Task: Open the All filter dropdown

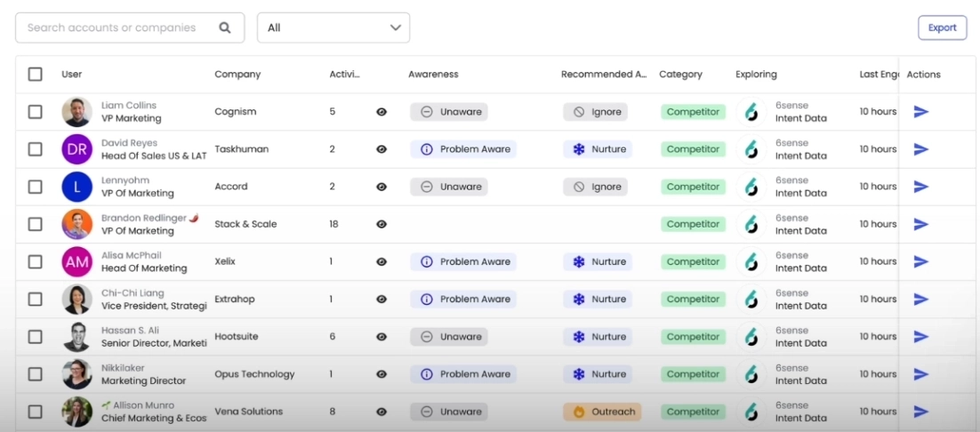Action: [333, 28]
